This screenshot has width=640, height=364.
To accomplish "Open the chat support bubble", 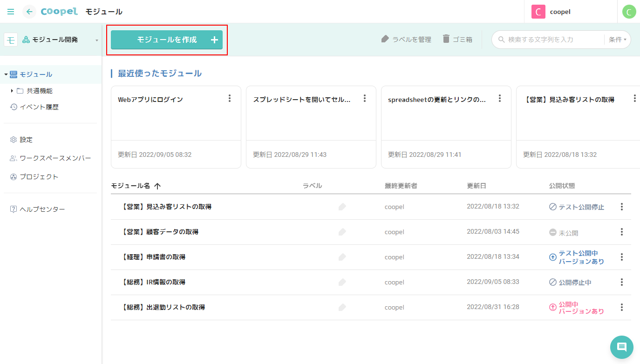I will point(622,347).
